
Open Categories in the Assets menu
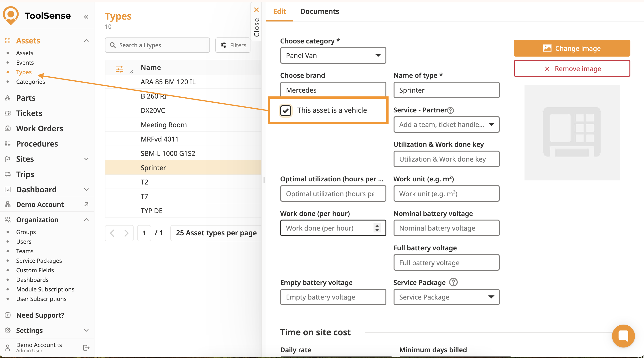click(x=31, y=82)
